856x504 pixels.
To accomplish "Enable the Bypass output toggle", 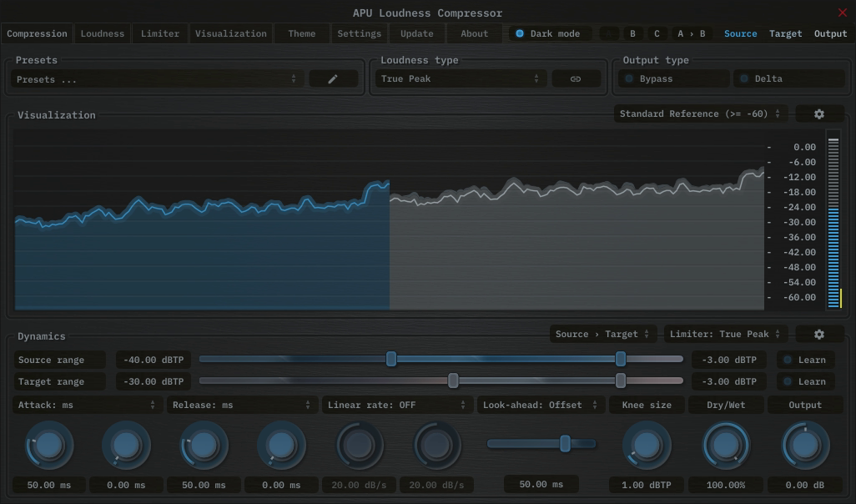I will pyautogui.click(x=674, y=78).
